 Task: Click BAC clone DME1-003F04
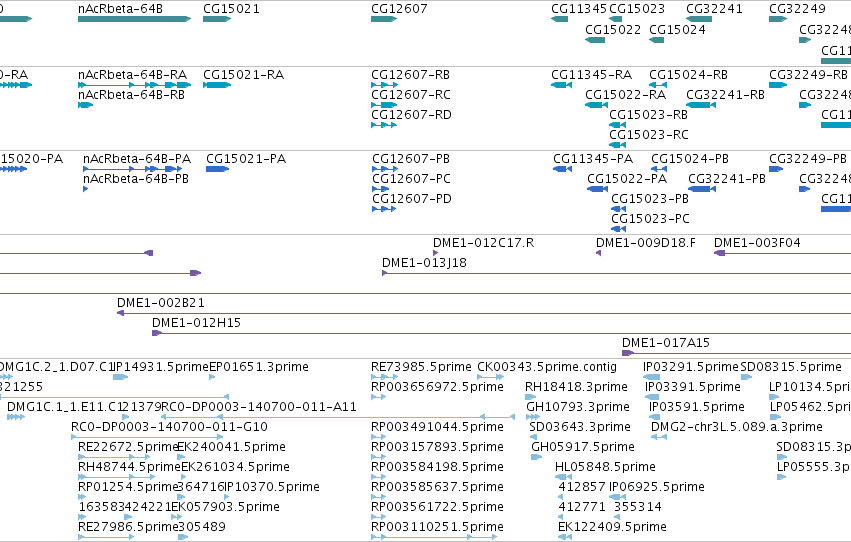tap(782, 253)
